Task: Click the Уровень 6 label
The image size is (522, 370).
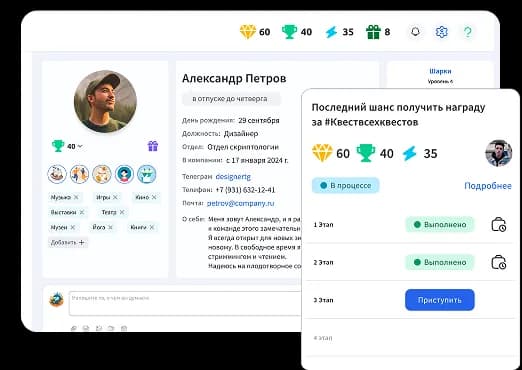Action: pyautogui.click(x=440, y=81)
